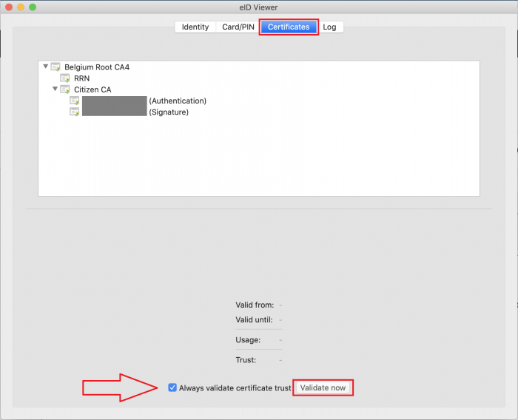Select the RRN certificate row
518x420 pixels.
tap(259, 78)
